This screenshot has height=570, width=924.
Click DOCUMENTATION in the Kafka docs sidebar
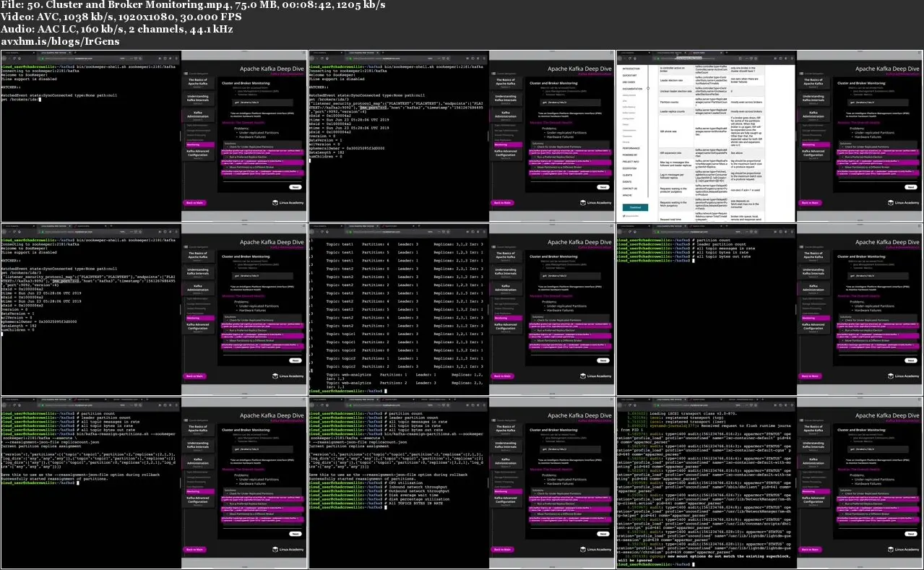(x=631, y=89)
